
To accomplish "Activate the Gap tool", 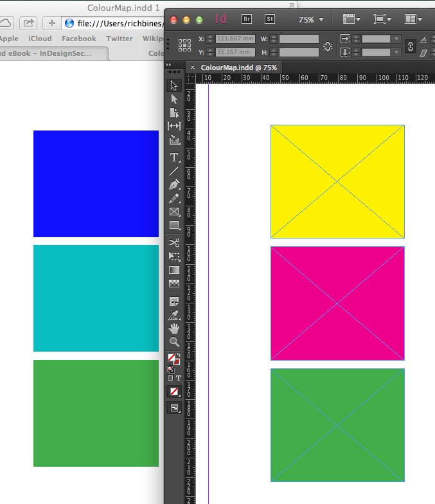I will coord(173,126).
